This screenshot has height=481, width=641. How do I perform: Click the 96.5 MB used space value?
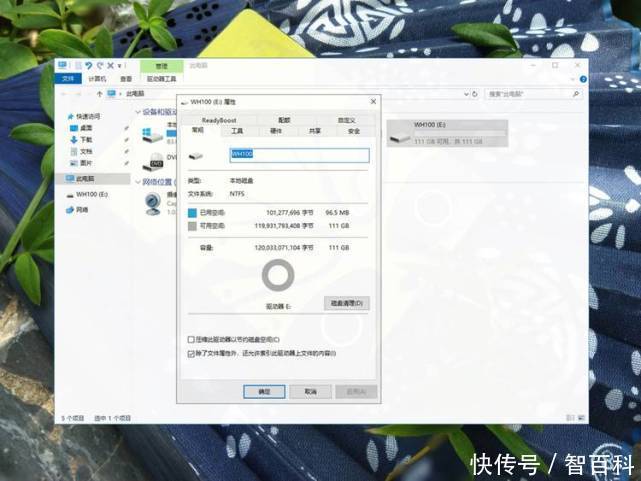coord(337,213)
